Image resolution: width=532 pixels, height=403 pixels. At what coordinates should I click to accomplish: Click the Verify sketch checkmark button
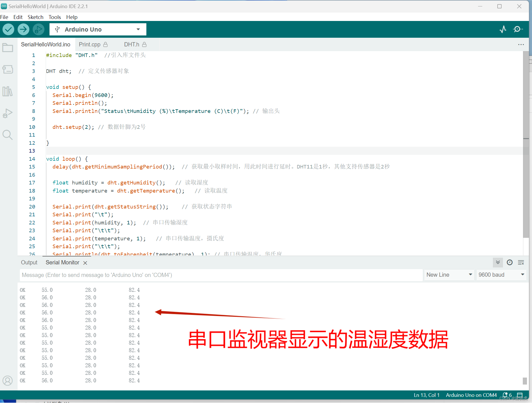(8, 29)
